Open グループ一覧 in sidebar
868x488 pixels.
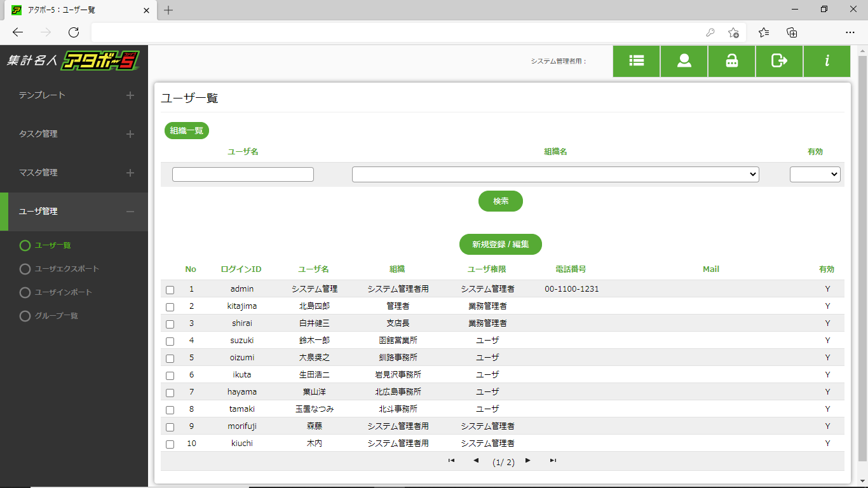pyautogui.click(x=57, y=316)
